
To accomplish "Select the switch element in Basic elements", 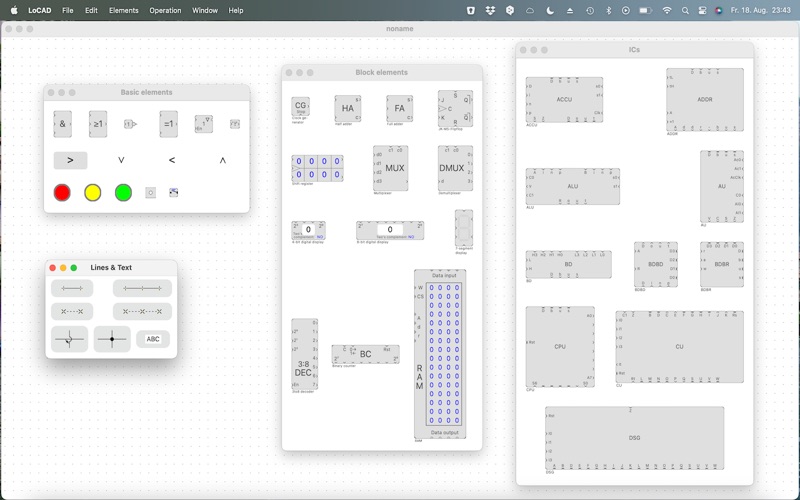I will coord(173,192).
